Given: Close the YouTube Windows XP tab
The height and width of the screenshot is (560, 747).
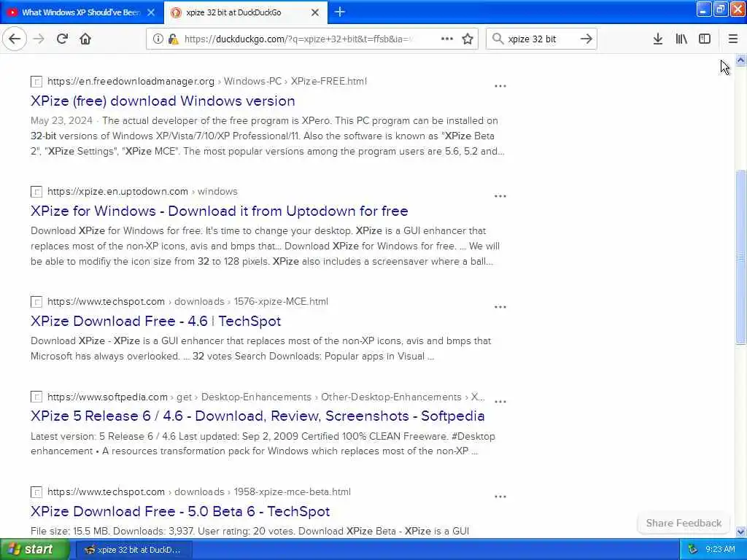Looking at the screenshot, I should tap(151, 12).
